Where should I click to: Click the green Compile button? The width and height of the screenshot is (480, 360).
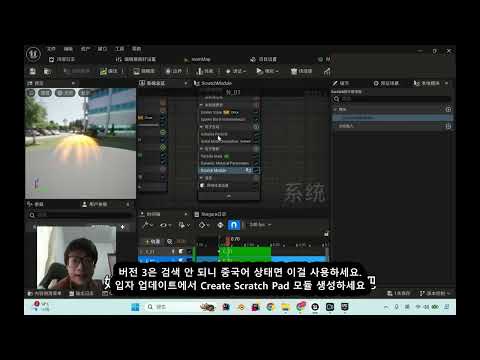coord(109,71)
